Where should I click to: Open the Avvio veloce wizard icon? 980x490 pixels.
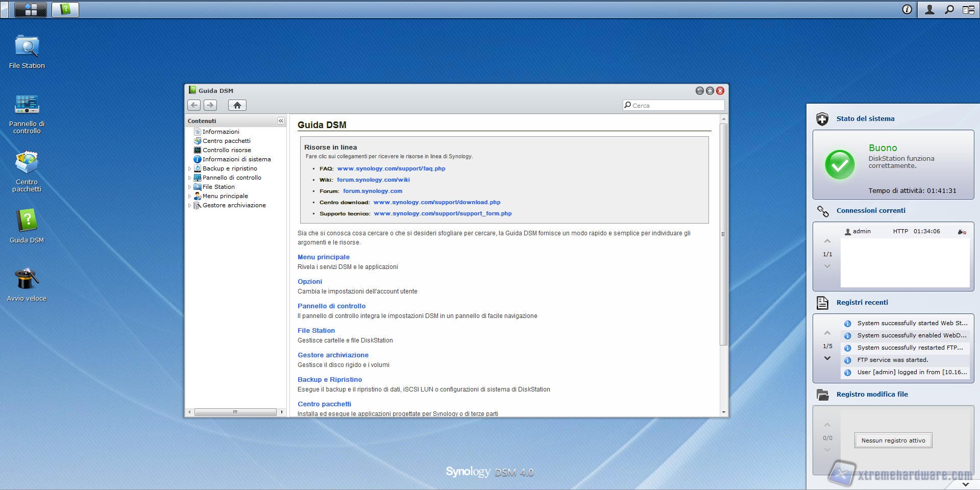(27, 279)
